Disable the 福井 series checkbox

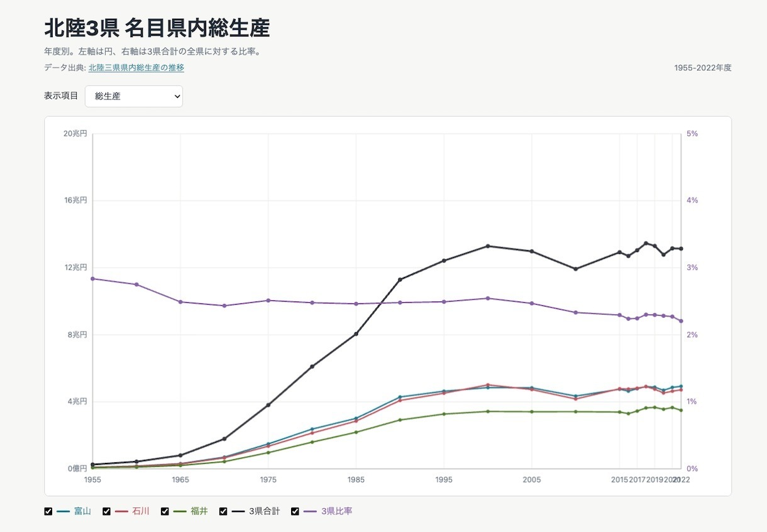tap(165, 511)
